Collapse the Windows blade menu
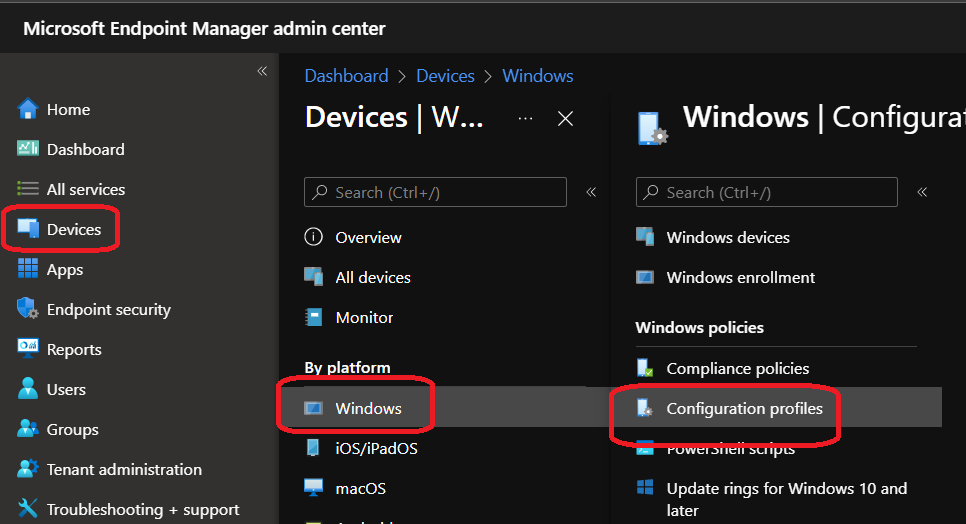This screenshot has width=966, height=524. pyautogui.click(x=922, y=192)
